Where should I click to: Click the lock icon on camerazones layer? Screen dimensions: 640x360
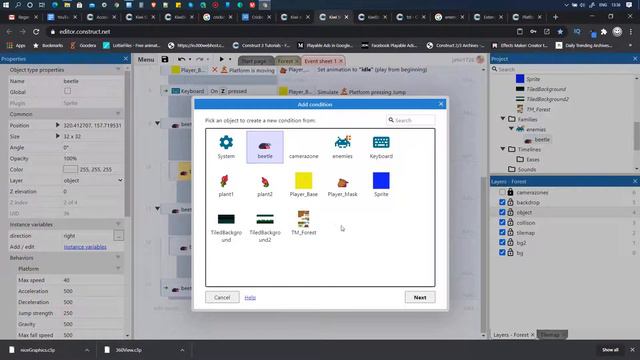510,192
